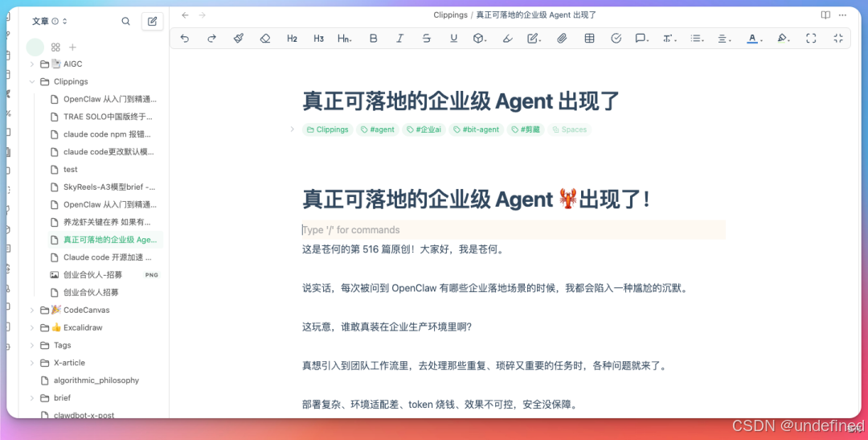Insert a table
868x440 pixels.
coord(590,39)
